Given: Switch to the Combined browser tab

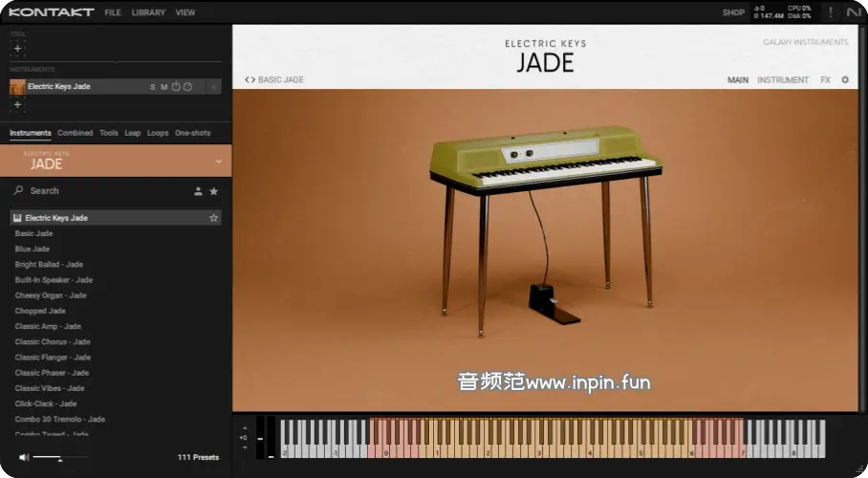Looking at the screenshot, I should 75,133.
